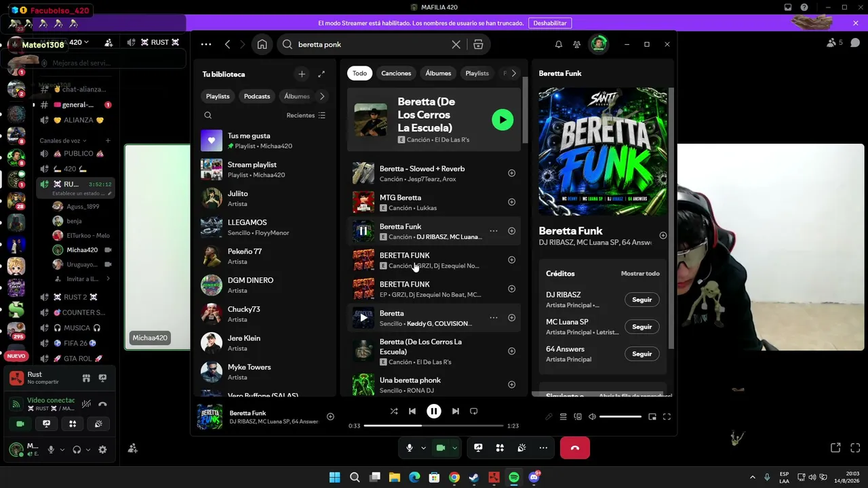Go to Spotify Home
The width and height of the screenshot is (868, 488).
tap(262, 44)
